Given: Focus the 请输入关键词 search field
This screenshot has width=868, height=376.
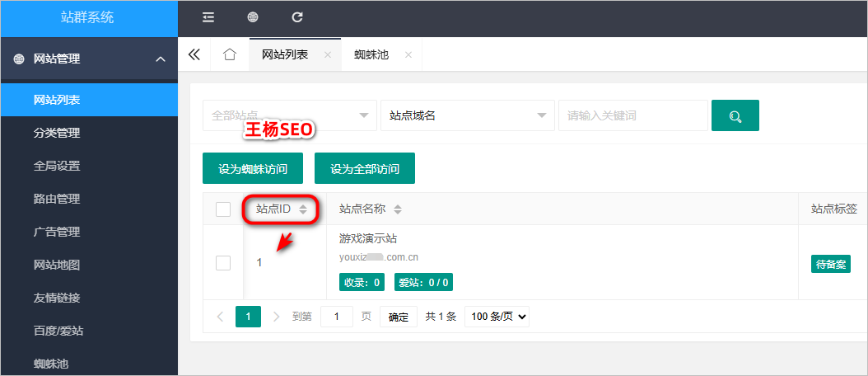Looking at the screenshot, I should pos(632,115).
